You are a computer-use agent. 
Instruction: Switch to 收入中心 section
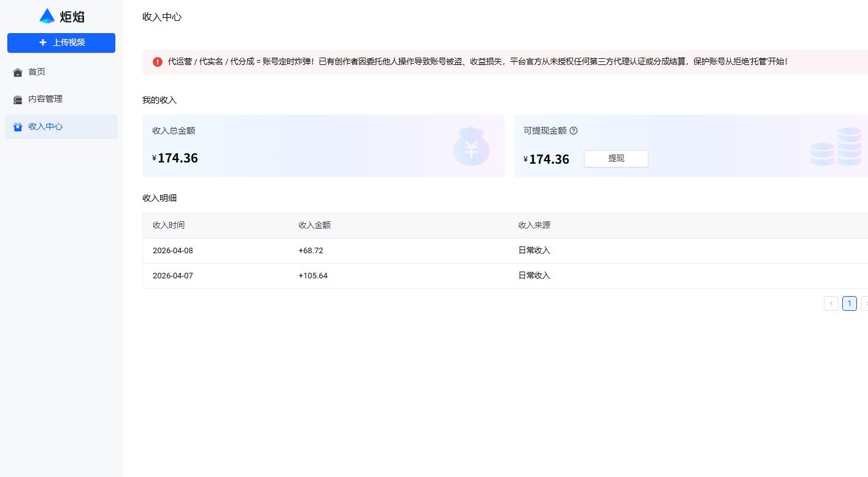pos(44,126)
